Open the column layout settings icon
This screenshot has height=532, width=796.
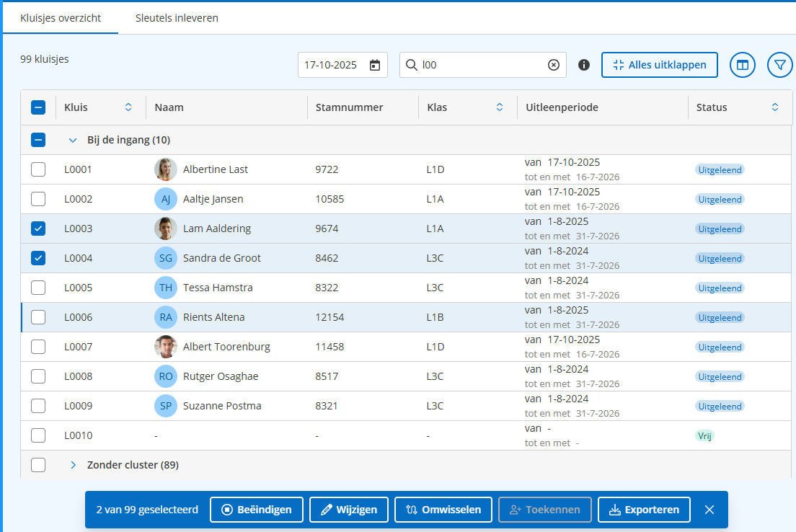pos(743,65)
